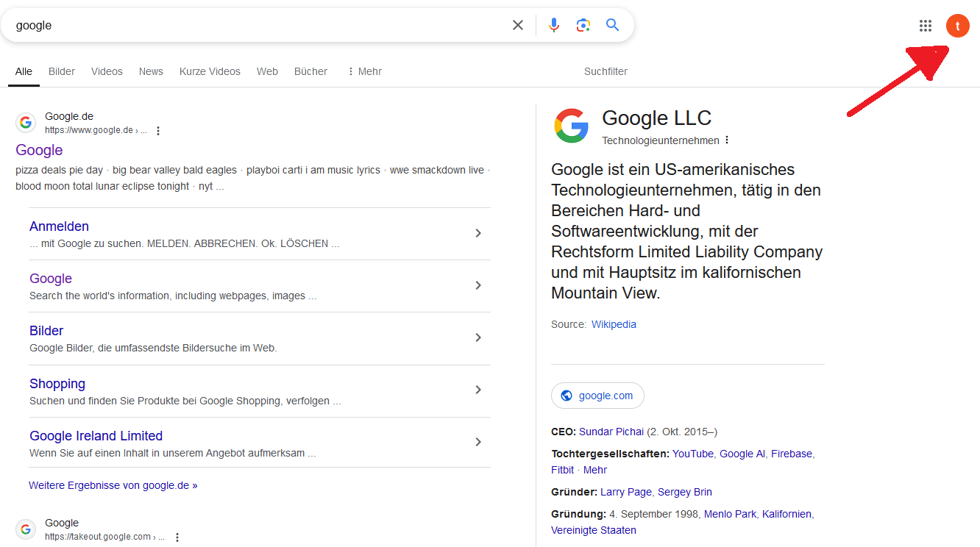Switch to the Web tab
980x547 pixels.
[267, 71]
